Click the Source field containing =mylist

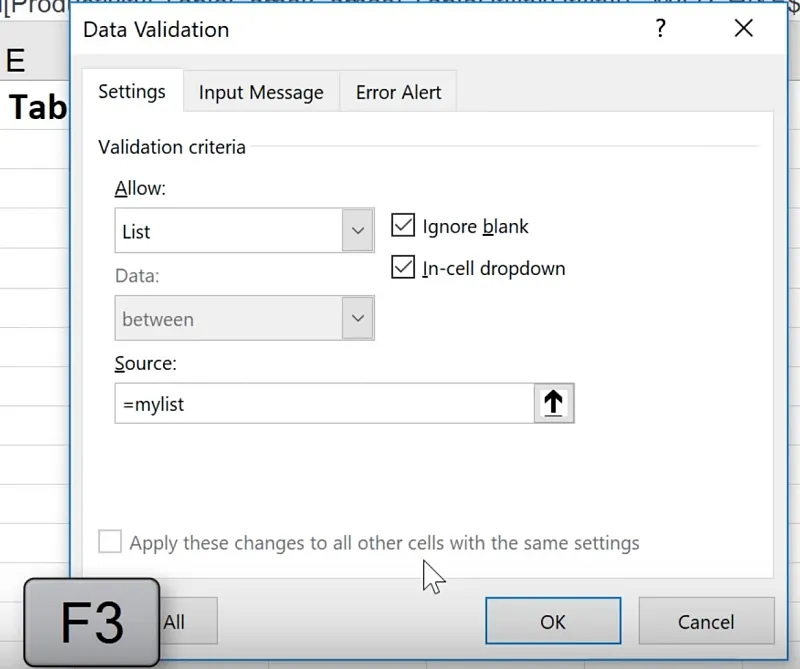[x=324, y=404]
